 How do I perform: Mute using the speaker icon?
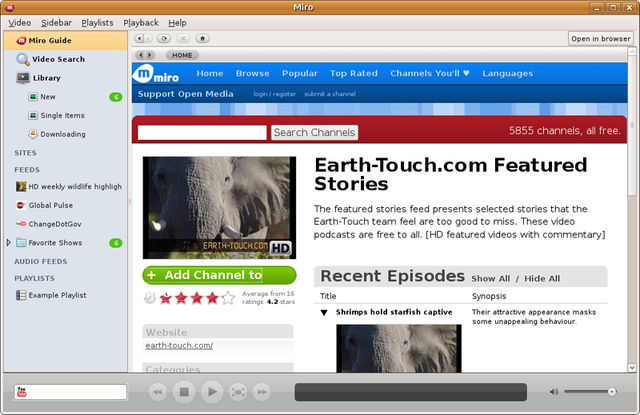tap(554, 392)
